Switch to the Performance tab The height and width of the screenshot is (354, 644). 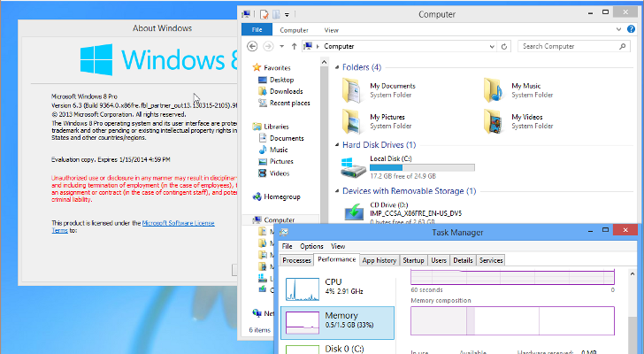click(x=337, y=259)
